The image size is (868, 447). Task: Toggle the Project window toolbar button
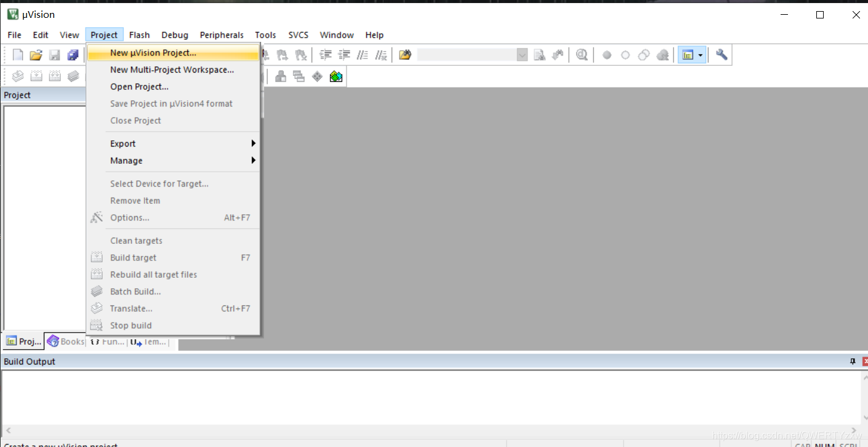pos(687,55)
